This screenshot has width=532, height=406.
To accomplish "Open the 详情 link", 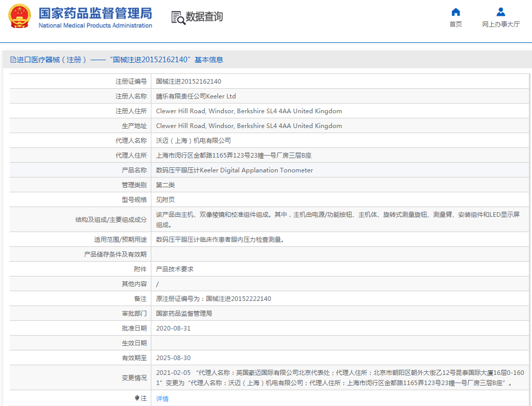I will point(162,398).
